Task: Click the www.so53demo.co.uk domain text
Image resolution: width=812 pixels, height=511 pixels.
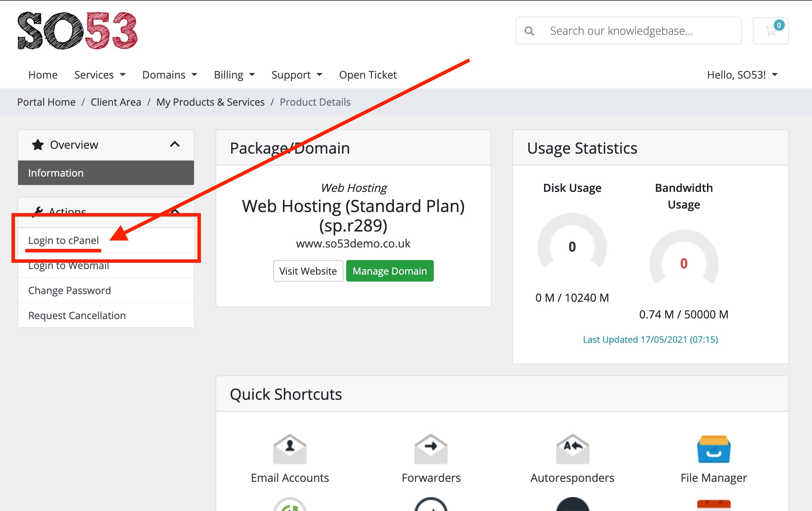Action: coord(353,243)
